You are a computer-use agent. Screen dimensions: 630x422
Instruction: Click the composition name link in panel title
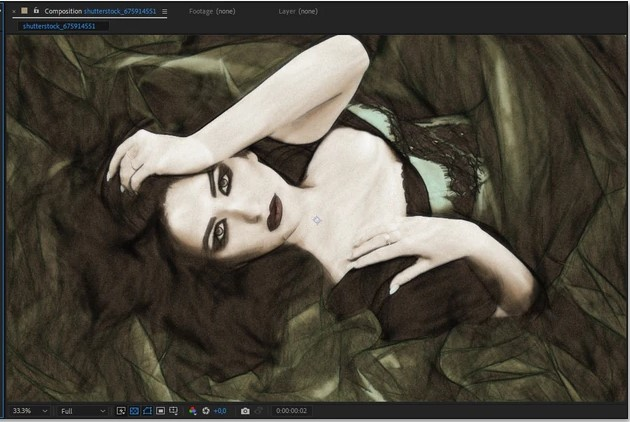(x=120, y=11)
